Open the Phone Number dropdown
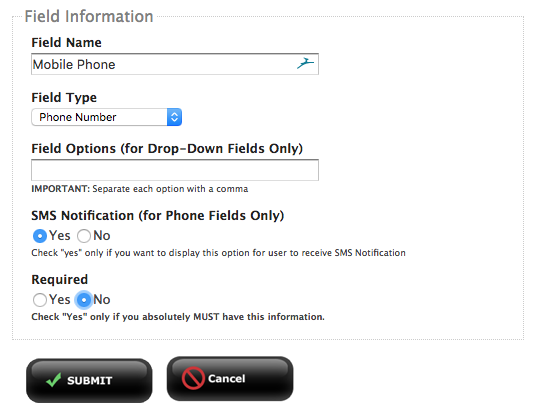The image size is (539, 412). tap(106, 117)
